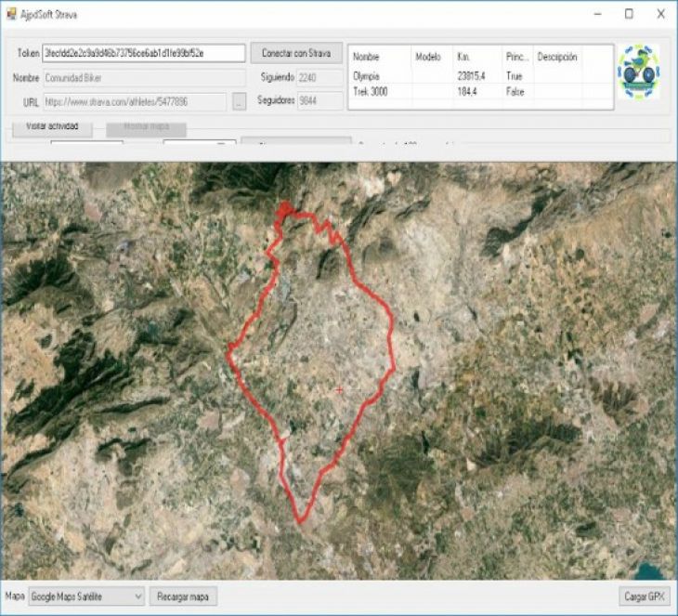Click the AjpdSoft Strava title bar icon
678x616 pixels.
click(11, 14)
